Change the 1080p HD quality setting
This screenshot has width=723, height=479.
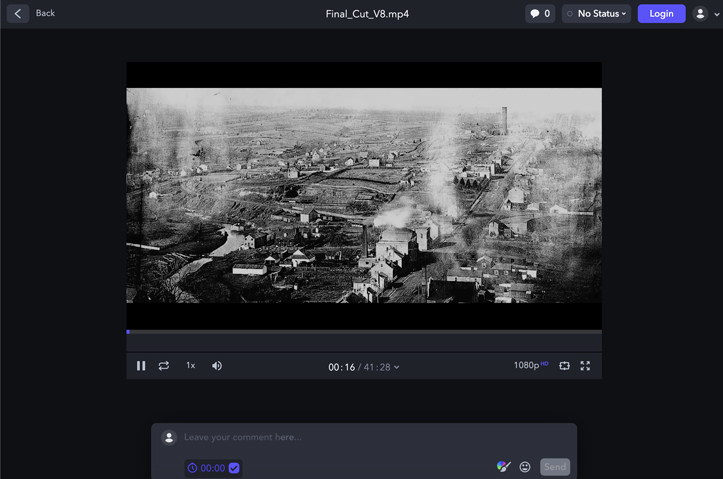(531, 365)
